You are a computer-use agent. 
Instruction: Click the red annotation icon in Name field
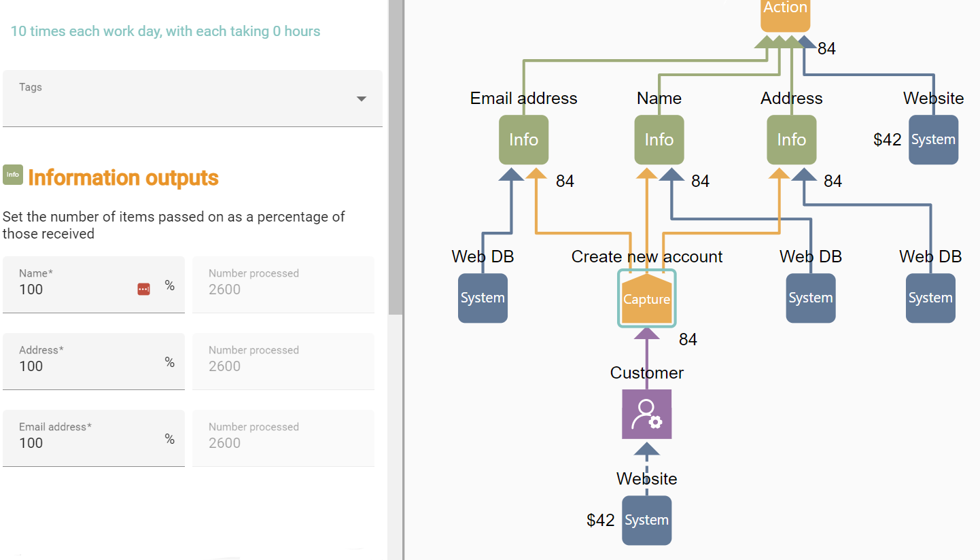click(143, 288)
